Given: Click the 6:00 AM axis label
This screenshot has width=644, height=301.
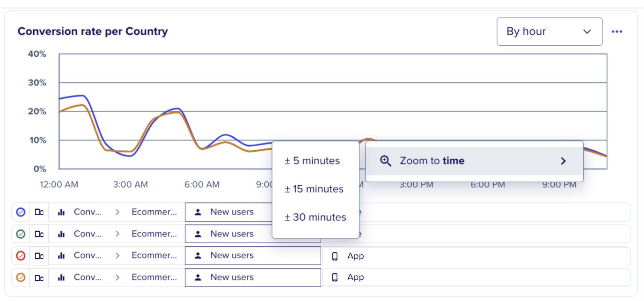Looking at the screenshot, I should pos(202,184).
